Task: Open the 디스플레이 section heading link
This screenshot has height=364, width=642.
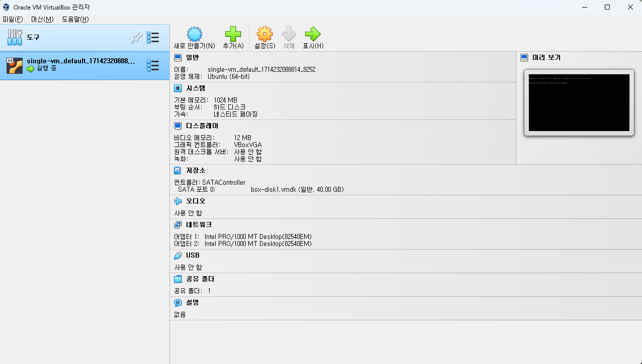Action: pos(202,126)
